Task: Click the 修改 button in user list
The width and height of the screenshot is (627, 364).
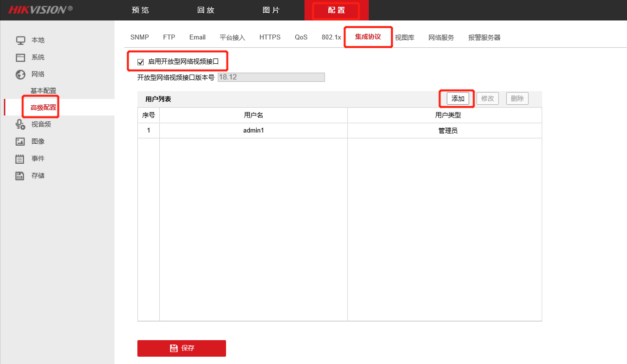Action: tap(487, 98)
